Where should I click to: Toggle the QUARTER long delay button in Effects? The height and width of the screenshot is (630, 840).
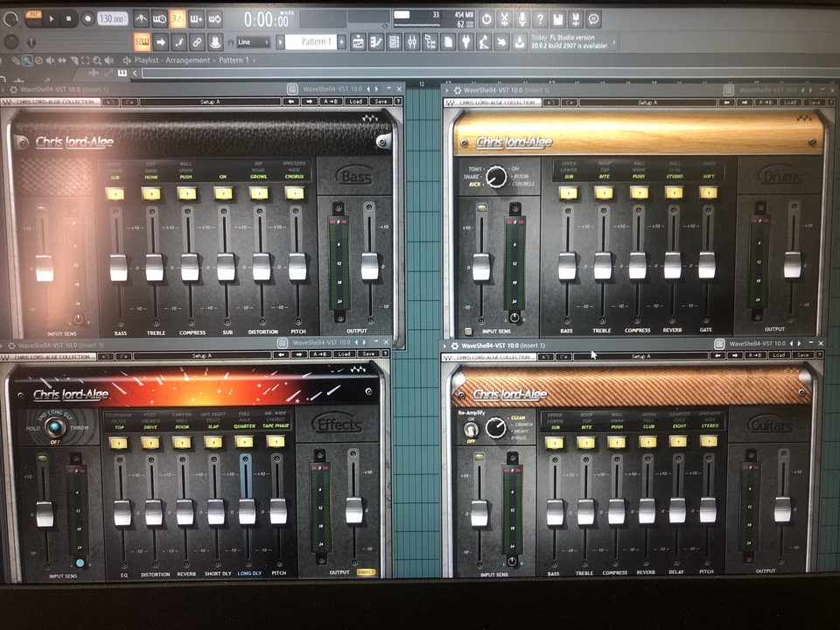[x=244, y=442]
